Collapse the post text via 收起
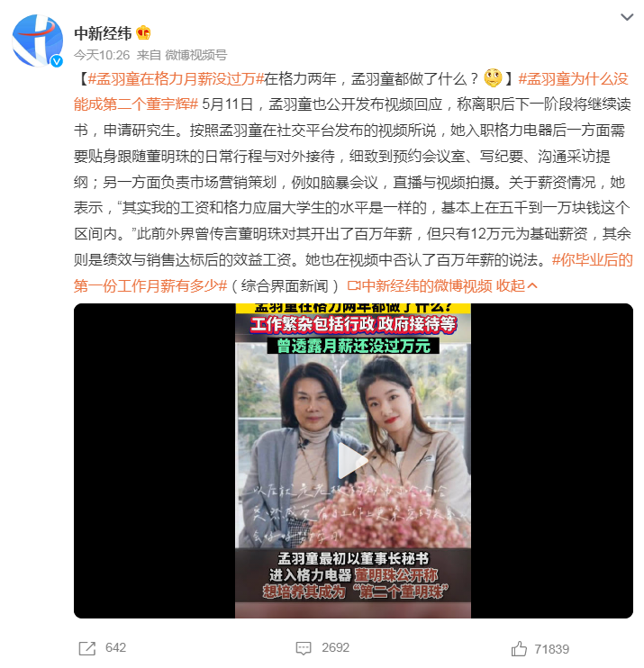Image resolution: width=644 pixels, height=668 pixels. coord(516,286)
